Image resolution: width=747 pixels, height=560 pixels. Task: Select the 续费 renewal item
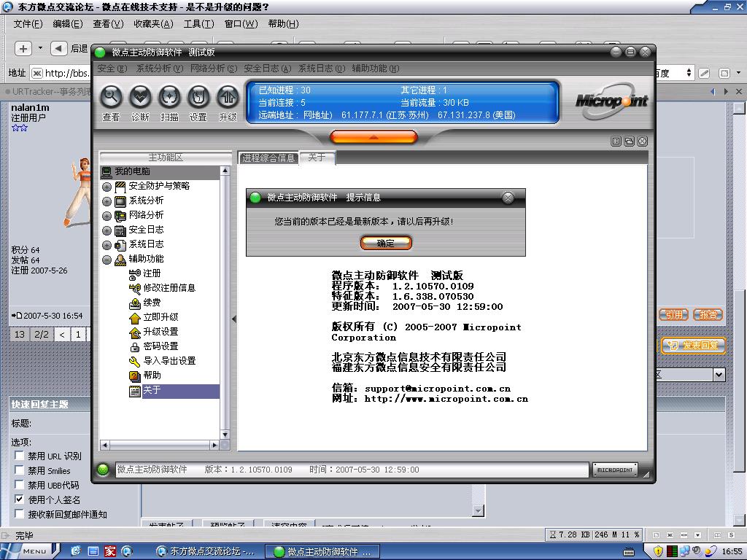pos(152,303)
